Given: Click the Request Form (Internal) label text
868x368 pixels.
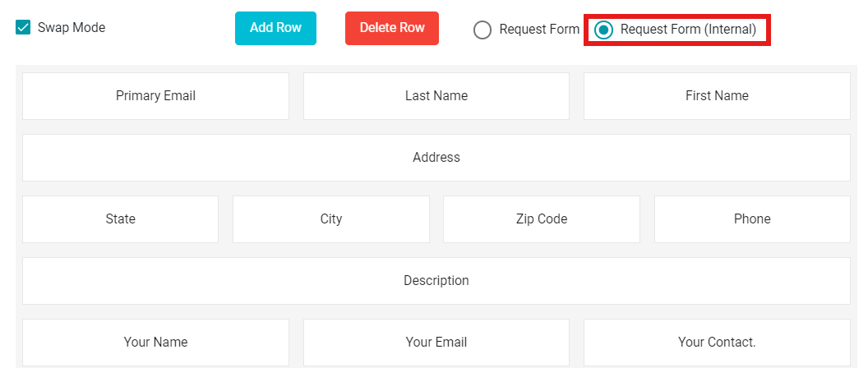Looking at the screenshot, I should [x=688, y=30].
